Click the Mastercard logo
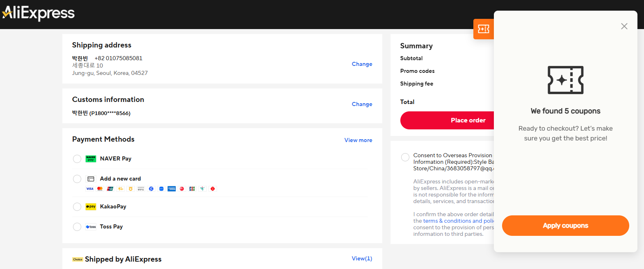This screenshot has width=644, height=269. [100, 189]
